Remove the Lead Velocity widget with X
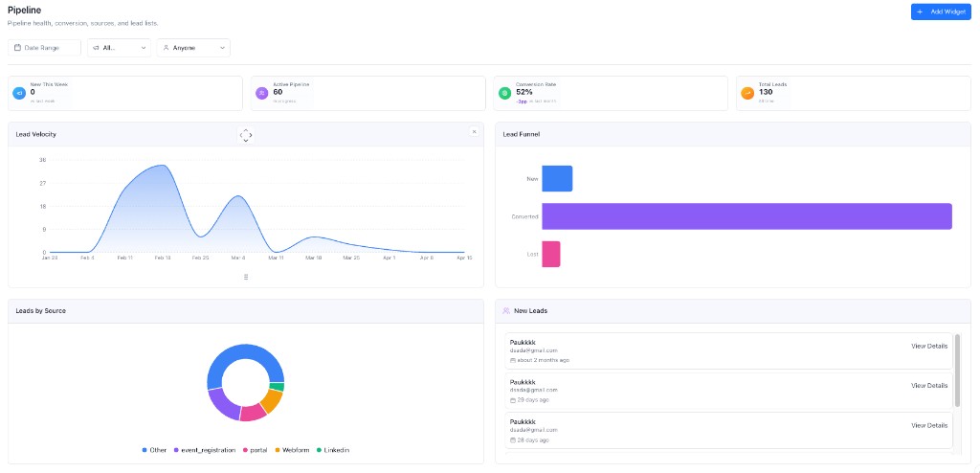This screenshot has height=473, width=980. pos(474,131)
